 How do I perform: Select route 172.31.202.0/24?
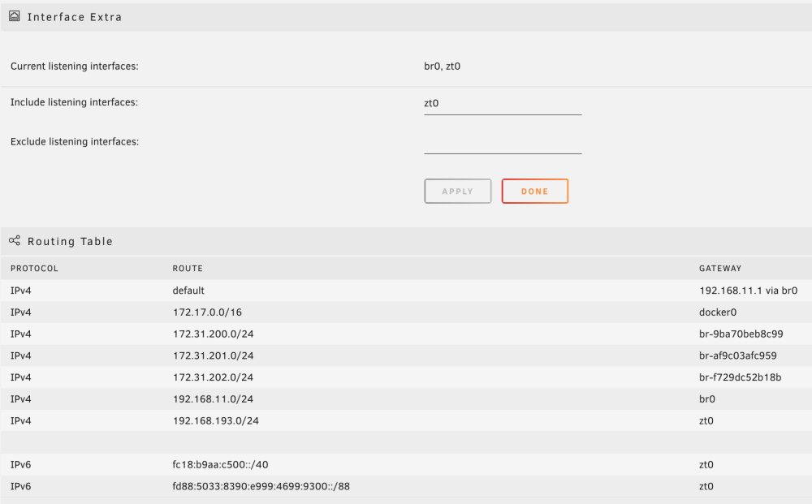tap(213, 377)
